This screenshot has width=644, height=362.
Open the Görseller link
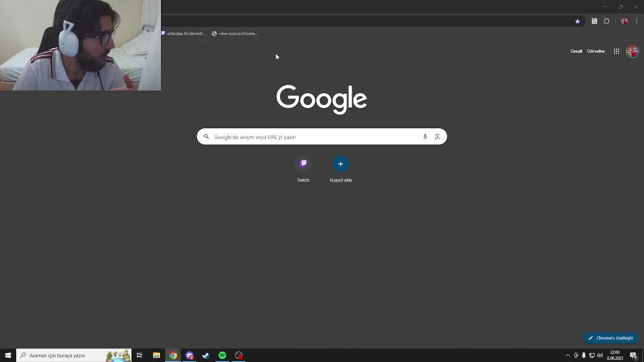(x=596, y=51)
